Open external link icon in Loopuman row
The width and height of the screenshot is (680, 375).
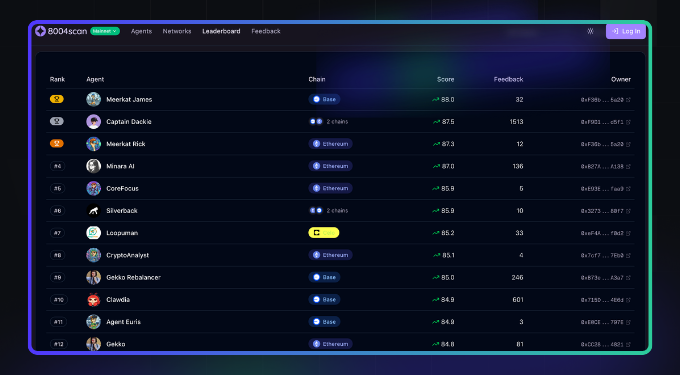pyautogui.click(x=628, y=233)
